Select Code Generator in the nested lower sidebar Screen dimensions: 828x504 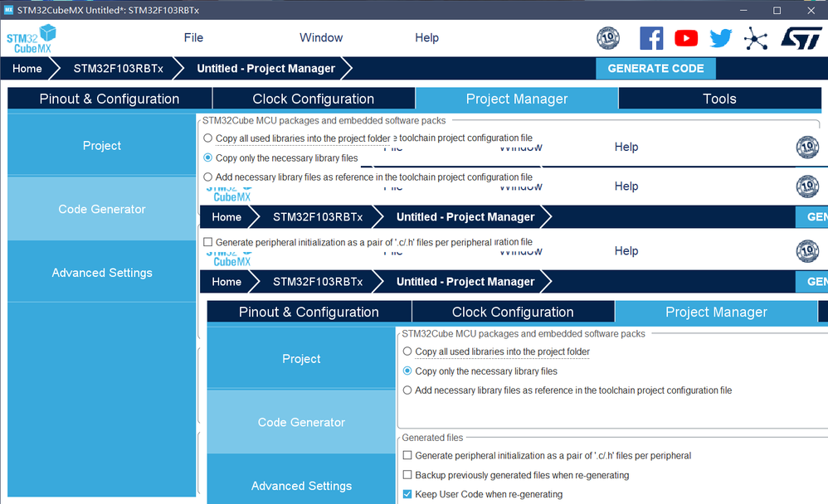(x=301, y=422)
